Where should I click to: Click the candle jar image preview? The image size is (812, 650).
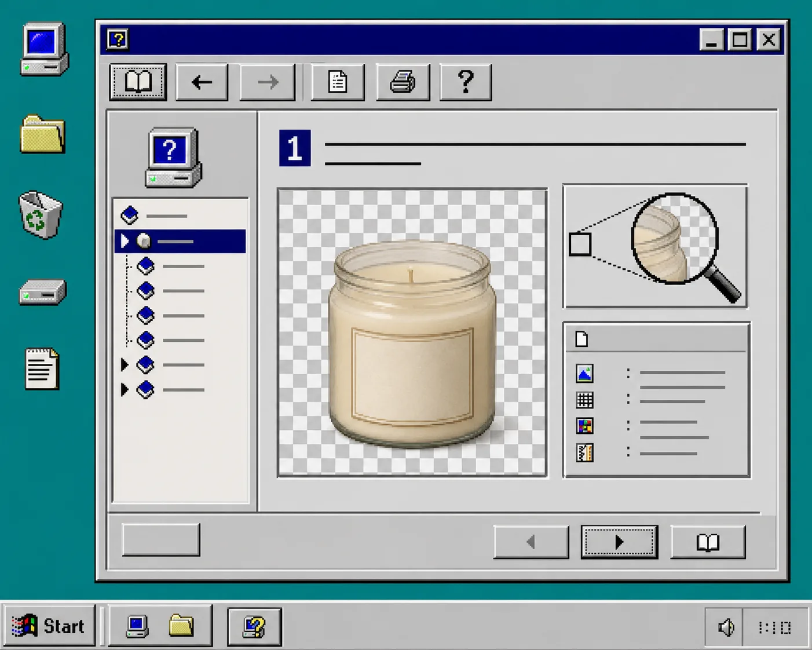tap(412, 333)
